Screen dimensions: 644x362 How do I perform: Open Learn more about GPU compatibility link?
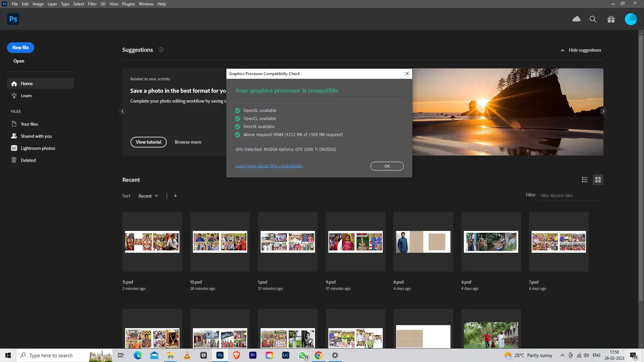[269, 166]
